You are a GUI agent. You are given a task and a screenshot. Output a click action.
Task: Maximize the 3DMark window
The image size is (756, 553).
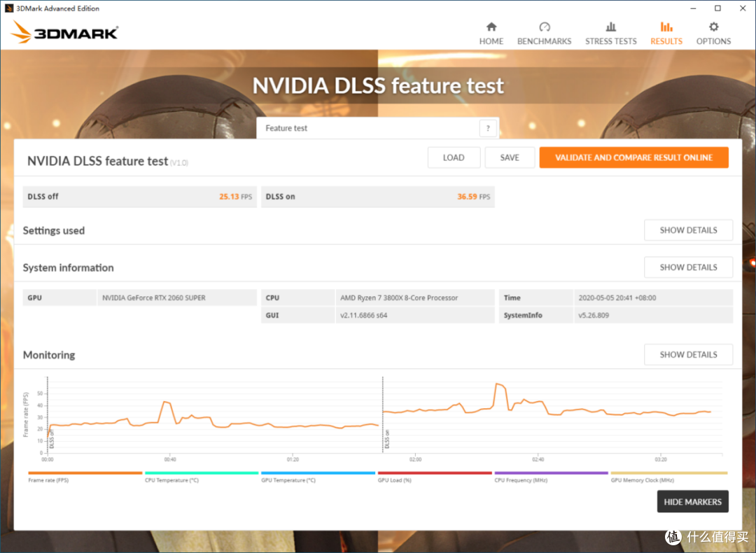pos(717,8)
